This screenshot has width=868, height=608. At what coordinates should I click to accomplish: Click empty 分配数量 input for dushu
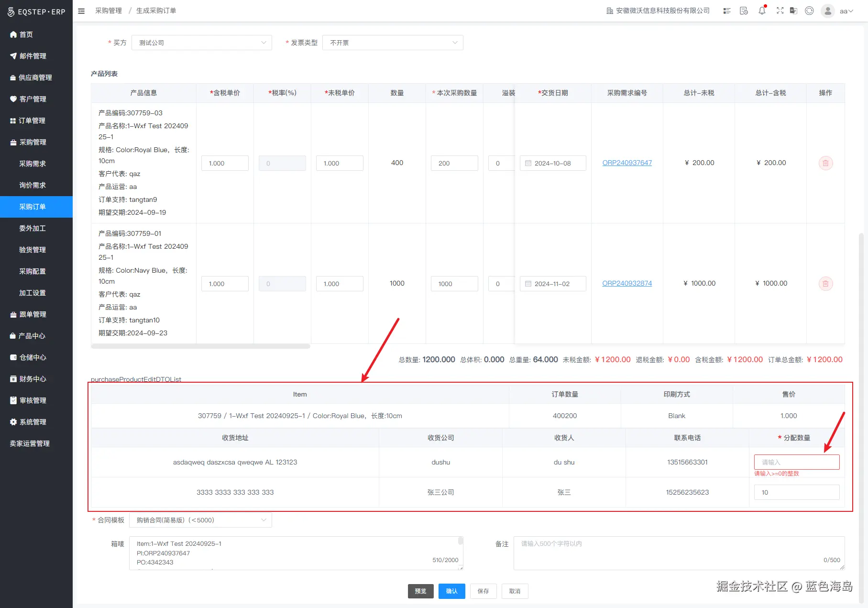coord(797,462)
